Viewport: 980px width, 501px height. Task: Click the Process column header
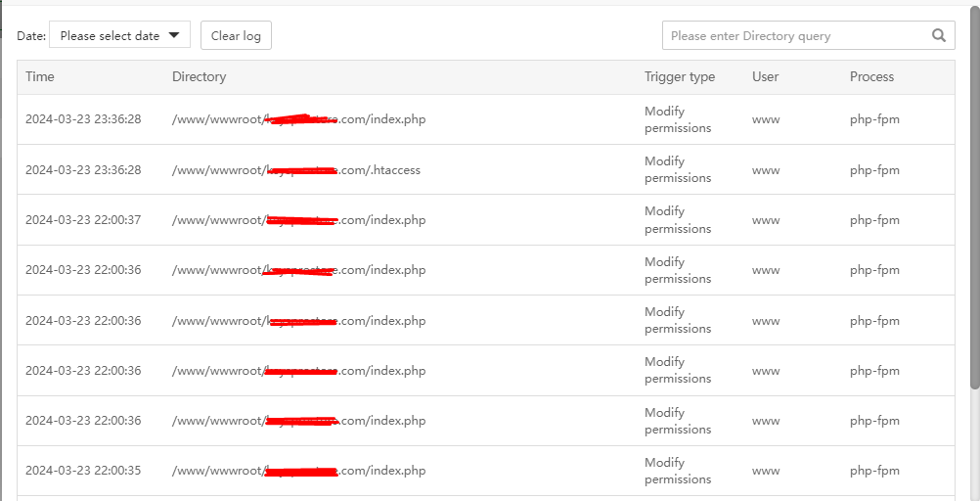click(871, 76)
